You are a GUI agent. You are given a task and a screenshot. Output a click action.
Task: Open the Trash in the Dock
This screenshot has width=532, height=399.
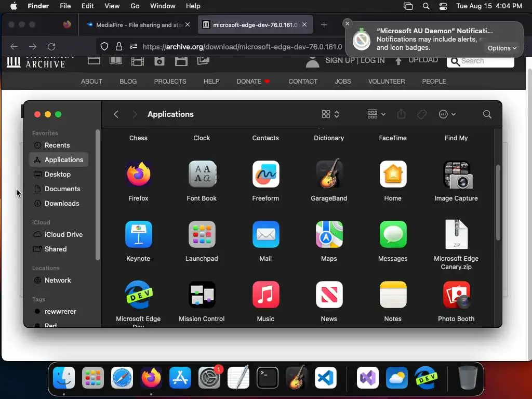pyautogui.click(x=468, y=378)
